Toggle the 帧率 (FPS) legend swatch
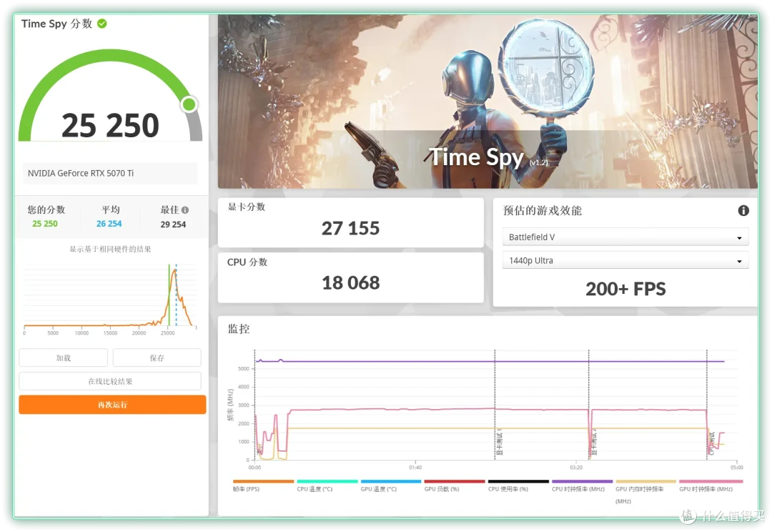This screenshot has height=532, width=772. pos(263,481)
